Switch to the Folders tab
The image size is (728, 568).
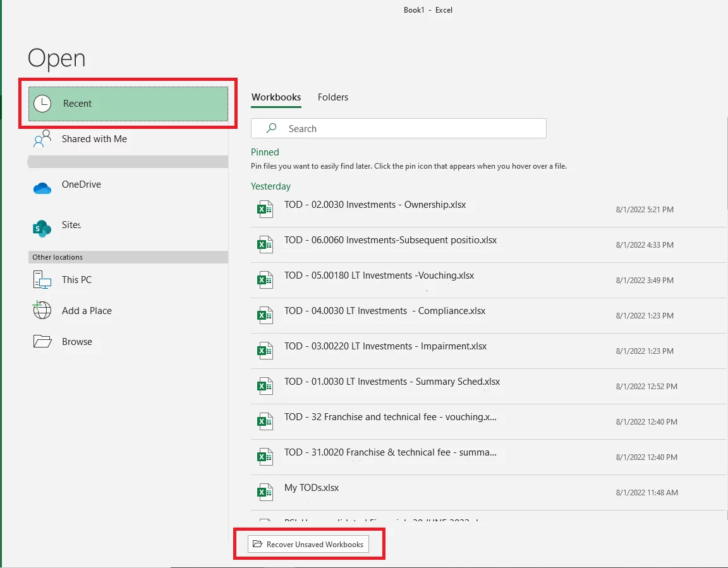point(332,97)
